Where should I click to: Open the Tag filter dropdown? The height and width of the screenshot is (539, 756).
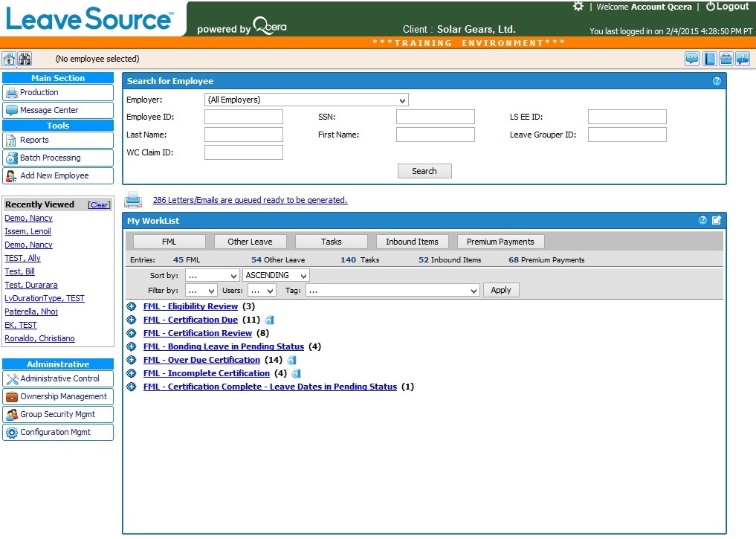pos(391,291)
